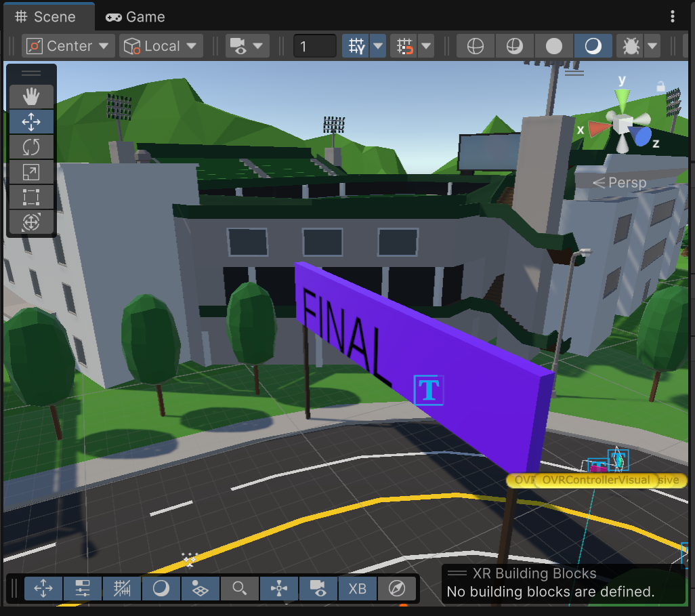This screenshot has height=616, width=695.
Task: Expand the grid snapping increment dropdown arrow
Action: (426, 46)
